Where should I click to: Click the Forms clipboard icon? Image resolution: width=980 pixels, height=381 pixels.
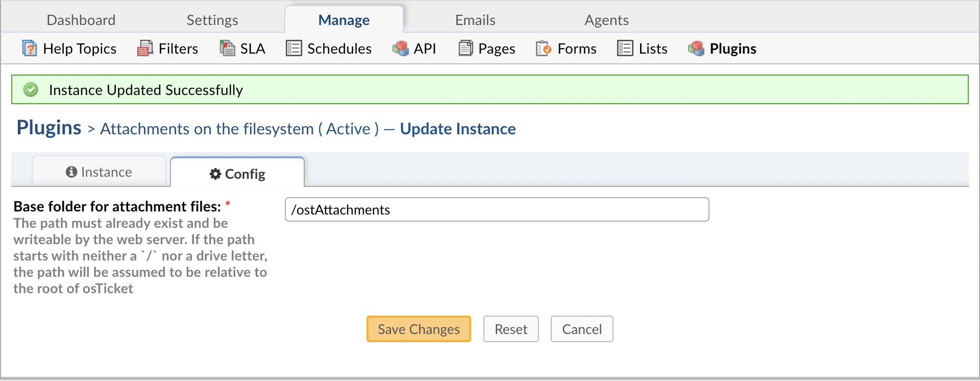(x=544, y=49)
